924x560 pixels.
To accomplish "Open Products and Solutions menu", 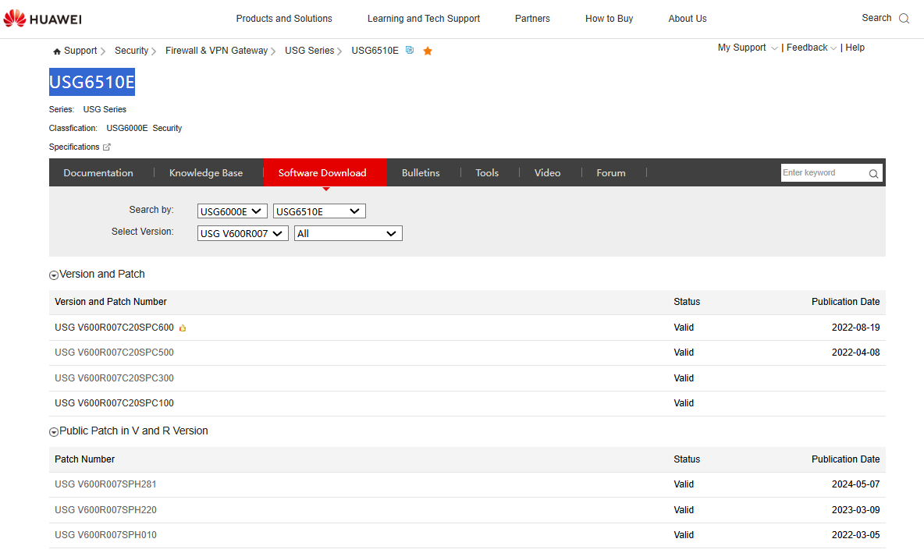I will coord(284,19).
